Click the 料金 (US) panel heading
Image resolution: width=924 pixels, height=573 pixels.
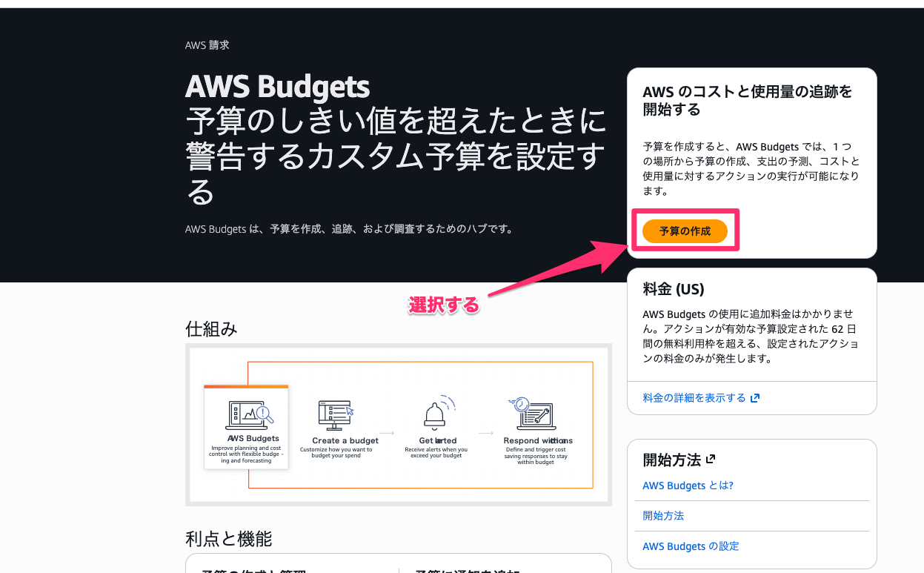pyautogui.click(x=674, y=289)
